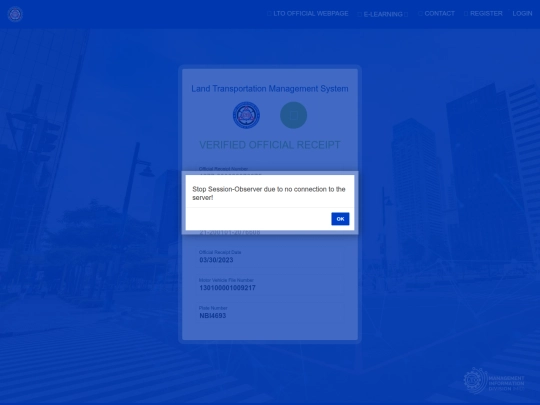Select plate number NBI4693

[x=212, y=316]
